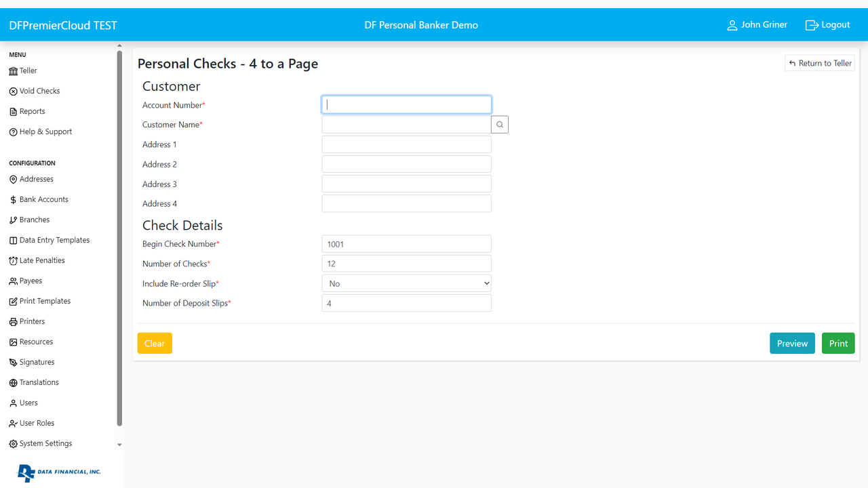Image resolution: width=868 pixels, height=488 pixels.
Task: Click Return to Teller button
Action: tap(820, 63)
